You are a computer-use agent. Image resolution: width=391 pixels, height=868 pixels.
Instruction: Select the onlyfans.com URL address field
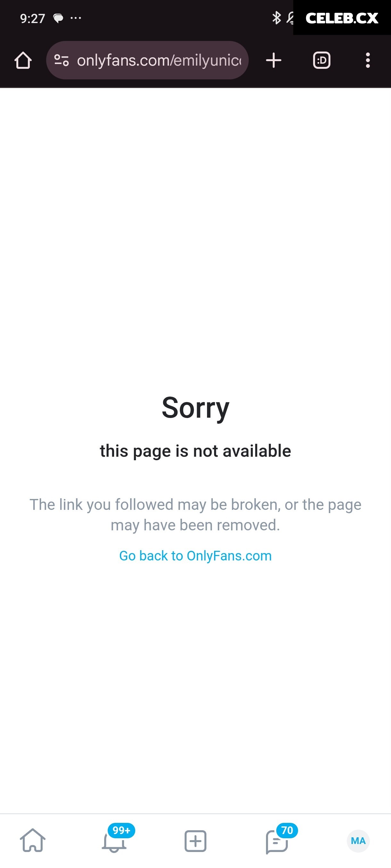tap(147, 60)
